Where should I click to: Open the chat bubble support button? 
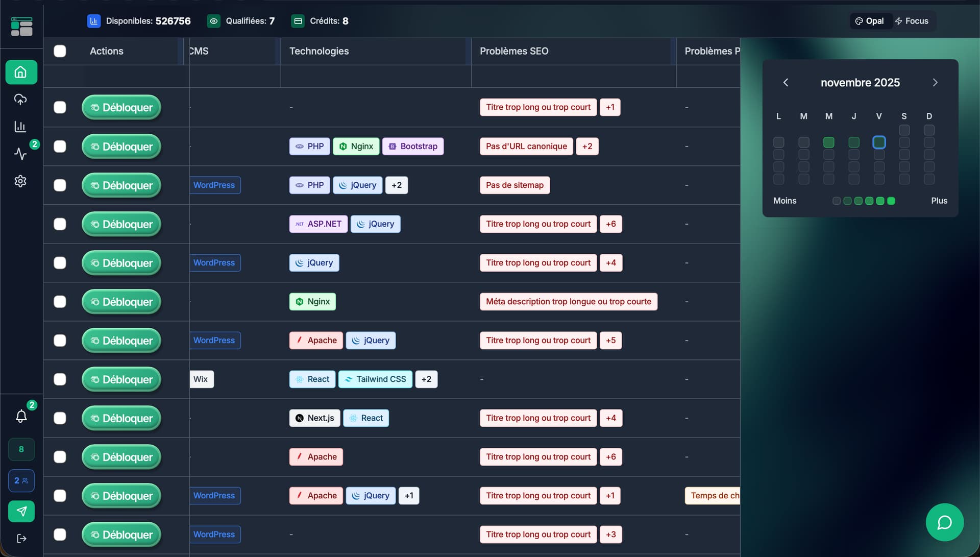tap(944, 522)
